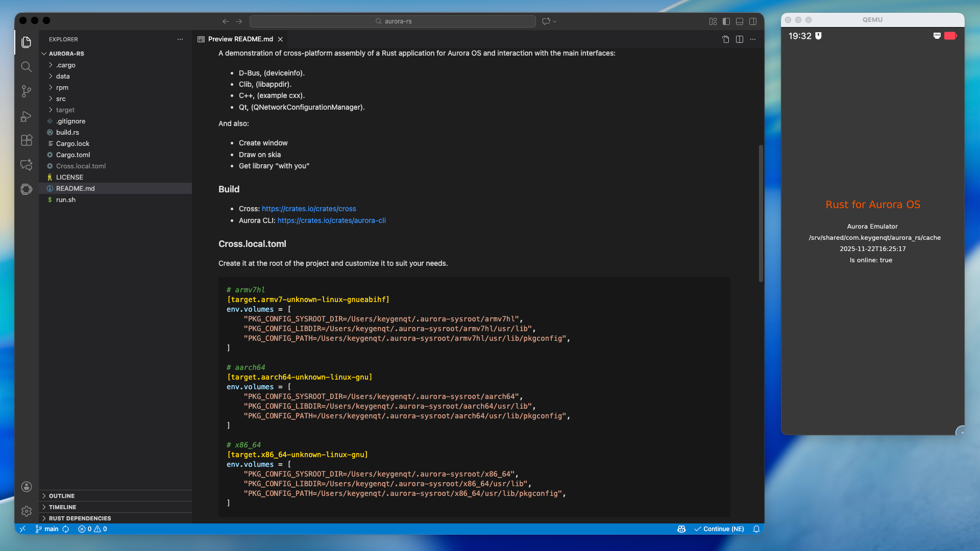Open the Manage gear menu
This screenshot has width=980, height=551.
point(27,511)
